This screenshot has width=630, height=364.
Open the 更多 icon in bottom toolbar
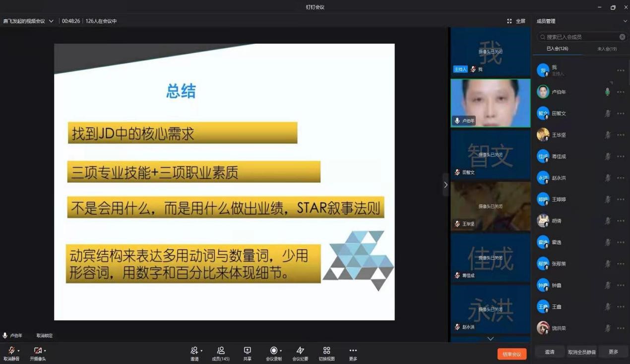353,351
